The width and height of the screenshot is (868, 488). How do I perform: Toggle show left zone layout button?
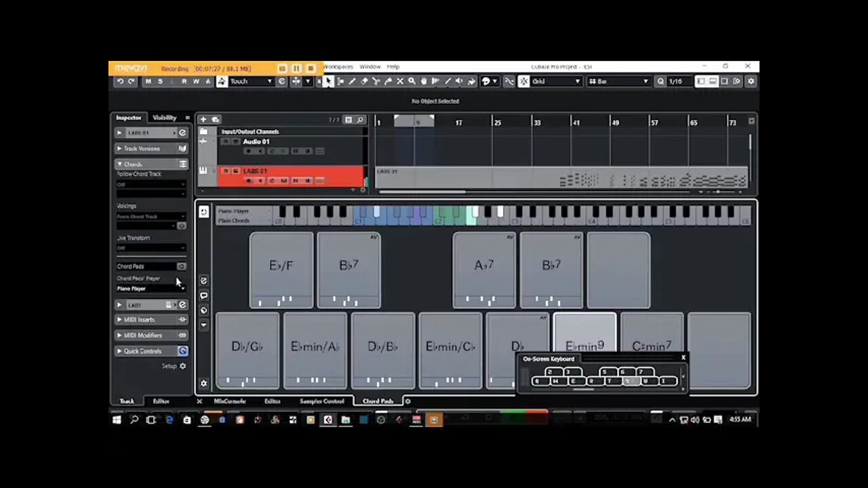tap(701, 81)
